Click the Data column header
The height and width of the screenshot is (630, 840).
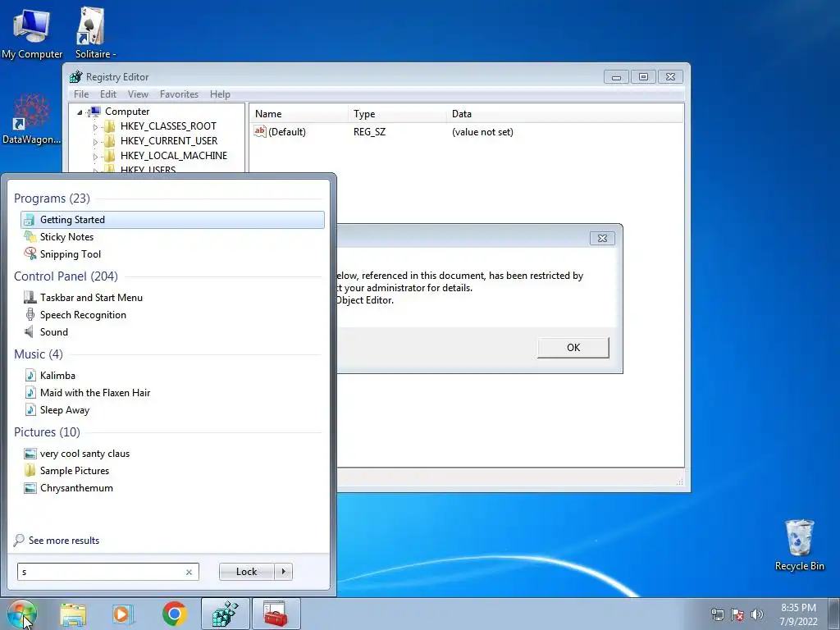tap(565, 114)
